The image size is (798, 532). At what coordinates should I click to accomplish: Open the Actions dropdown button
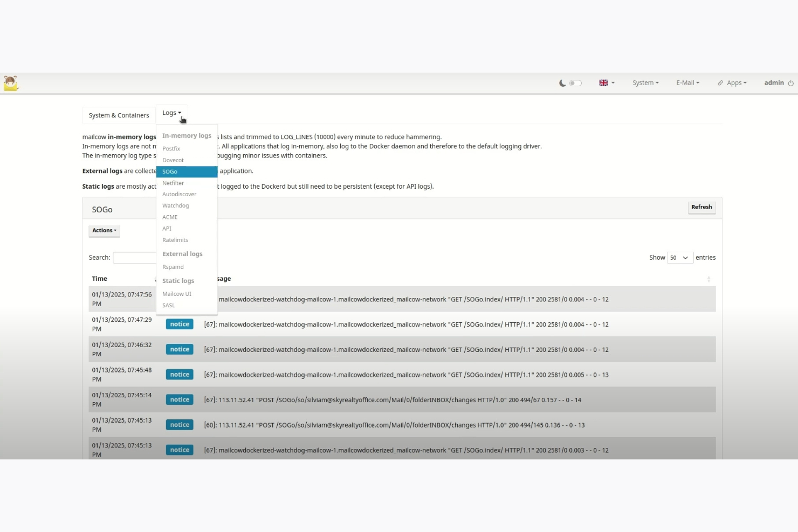104,231
